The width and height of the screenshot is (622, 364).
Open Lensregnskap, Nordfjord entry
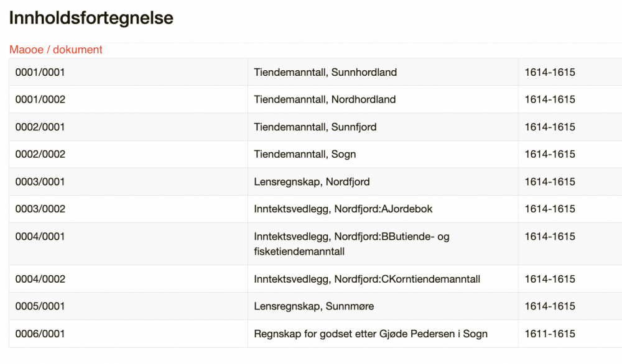tap(312, 181)
